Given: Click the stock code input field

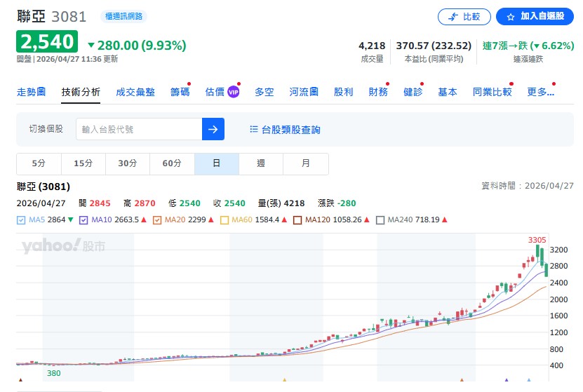Looking at the screenshot, I should point(139,129).
